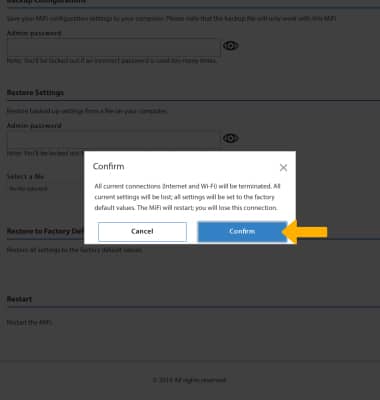
Task: Click the Backup Configurations heading
Action: [46, 1]
